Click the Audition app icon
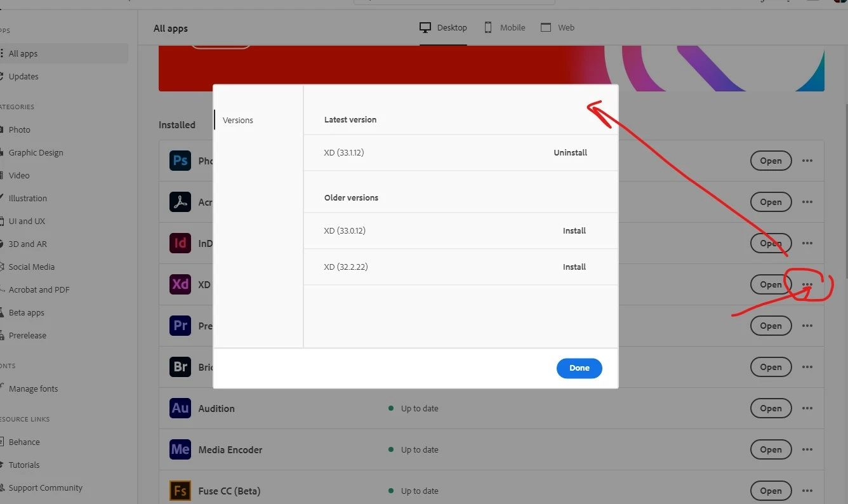Viewport: 848px width, 504px height. click(x=180, y=408)
